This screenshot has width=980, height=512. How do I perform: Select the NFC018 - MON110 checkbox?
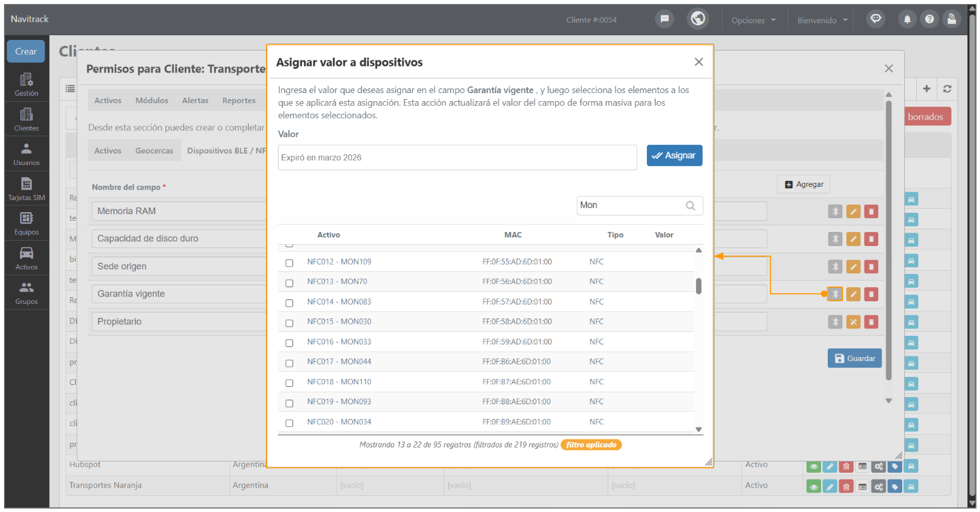tap(289, 383)
